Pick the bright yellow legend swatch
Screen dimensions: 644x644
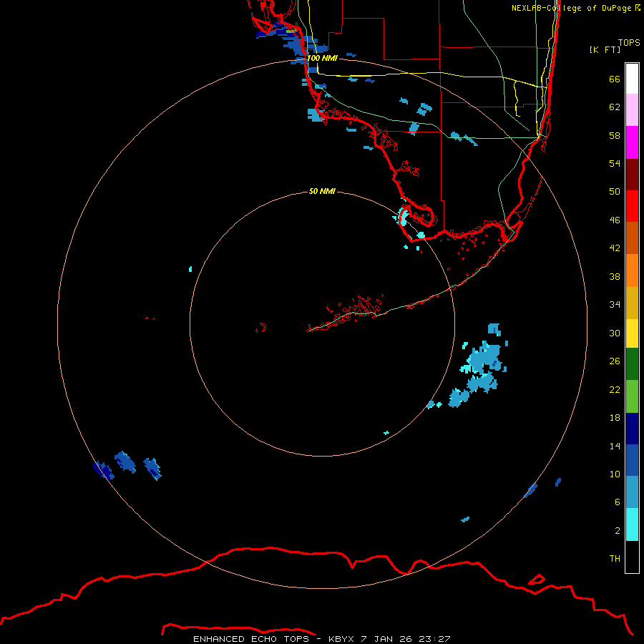coord(632,333)
